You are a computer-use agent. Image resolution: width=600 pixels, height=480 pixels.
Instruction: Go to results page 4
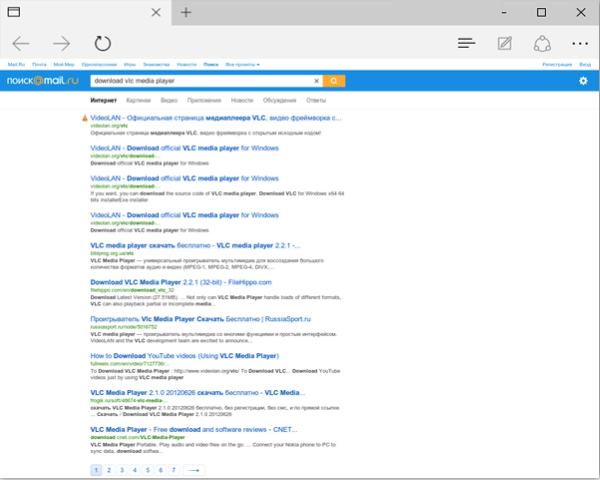click(135, 470)
